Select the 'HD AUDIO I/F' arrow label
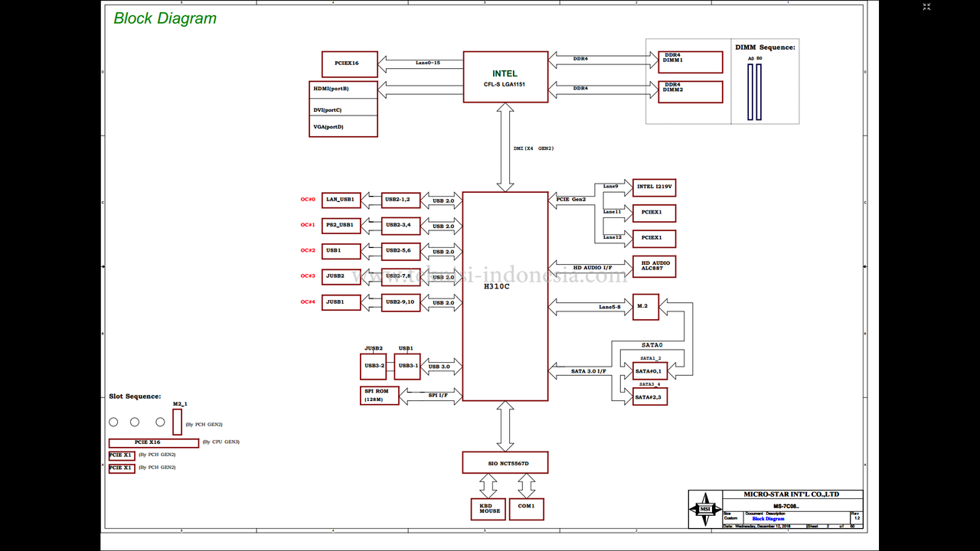980x551 pixels. coord(593,268)
